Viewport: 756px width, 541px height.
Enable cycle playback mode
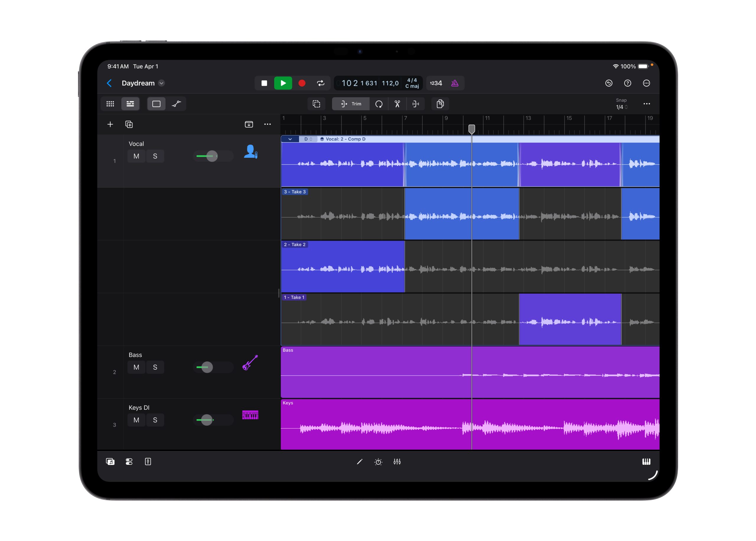point(321,83)
